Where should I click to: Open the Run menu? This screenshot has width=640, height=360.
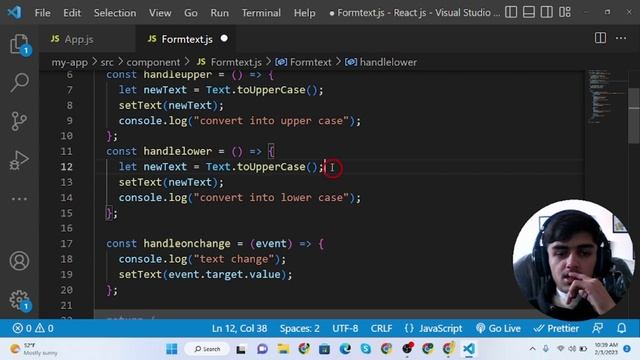pos(220,13)
